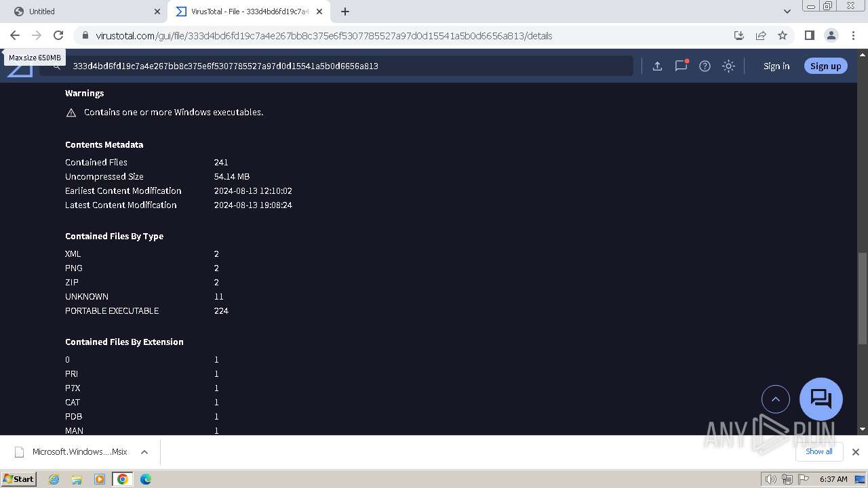The image size is (868, 488).
Task: Open the Chrome three-dot menu
Action: click(852, 35)
